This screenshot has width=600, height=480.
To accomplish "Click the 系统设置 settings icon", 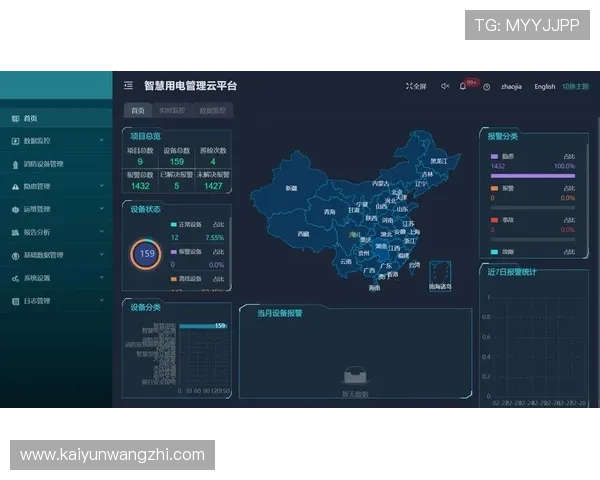I will 15,279.
